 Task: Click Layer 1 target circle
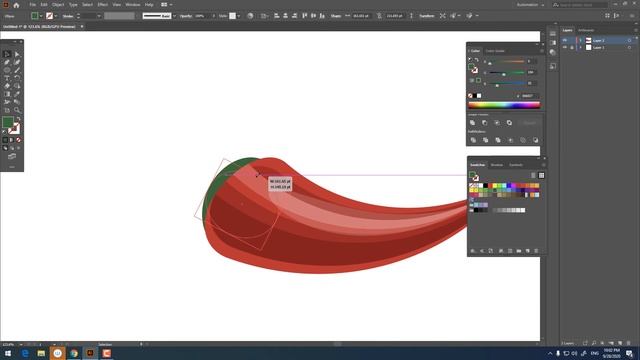(x=629, y=47)
